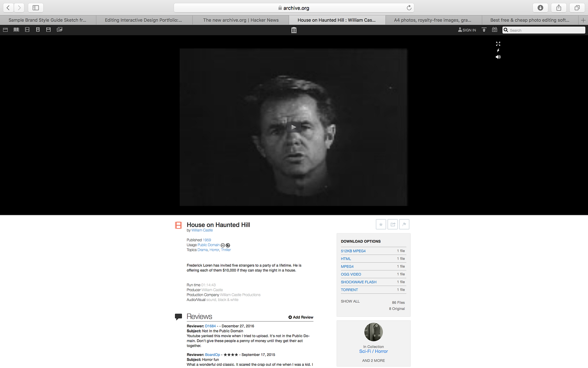
Task: Click the search magnifier icon
Action: click(x=506, y=30)
